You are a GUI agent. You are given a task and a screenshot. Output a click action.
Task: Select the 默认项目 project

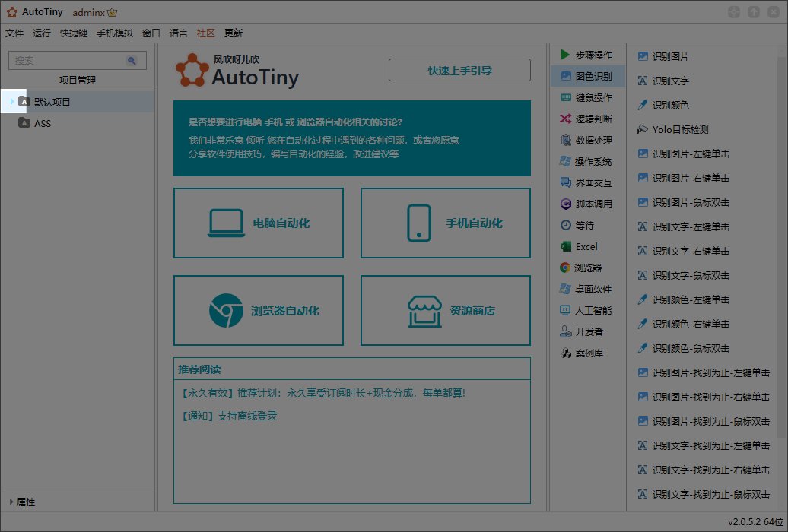click(x=78, y=102)
